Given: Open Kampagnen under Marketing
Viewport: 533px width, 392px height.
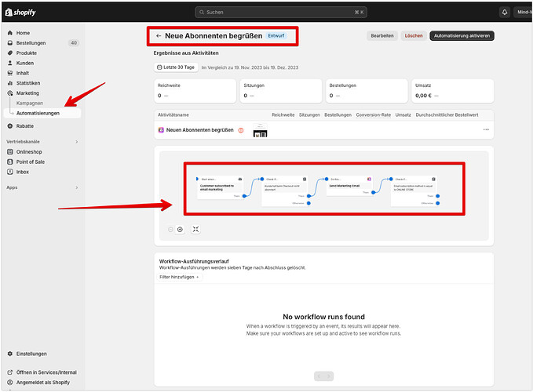Looking at the screenshot, I should click(30, 103).
